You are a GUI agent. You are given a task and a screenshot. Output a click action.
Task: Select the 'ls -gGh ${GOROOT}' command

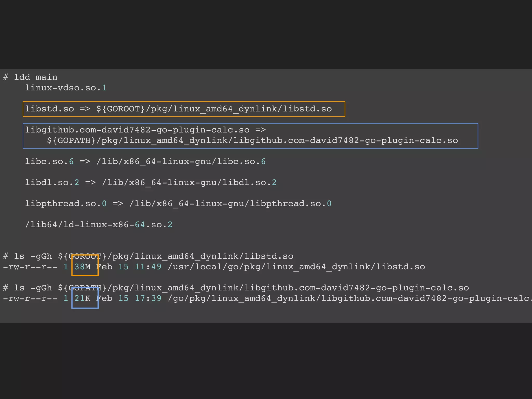click(x=148, y=256)
